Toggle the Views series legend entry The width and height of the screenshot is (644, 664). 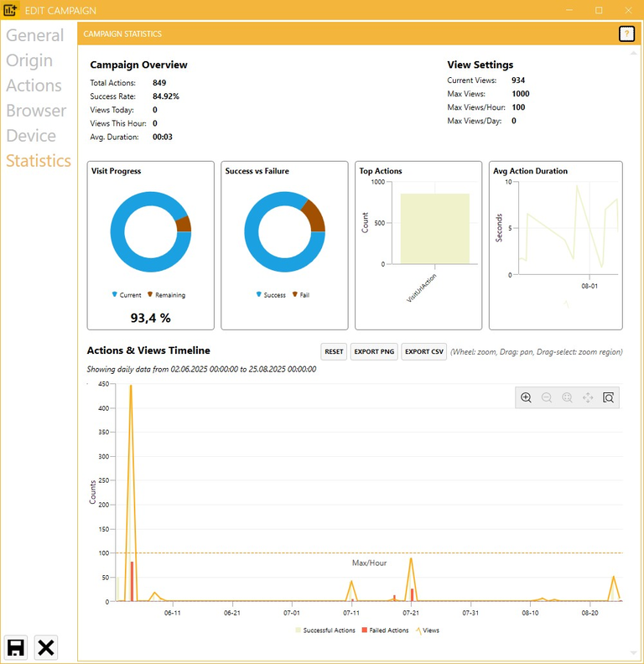(x=426, y=630)
